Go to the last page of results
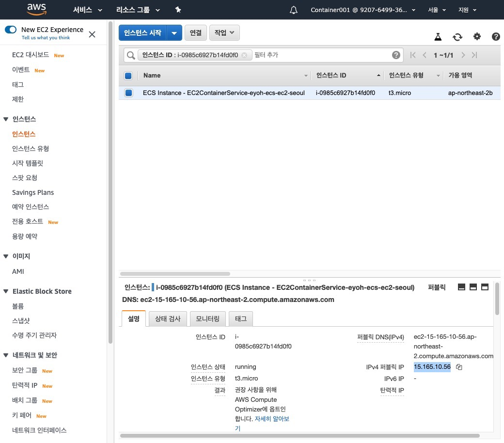The height and width of the screenshot is (443, 504). (x=474, y=55)
